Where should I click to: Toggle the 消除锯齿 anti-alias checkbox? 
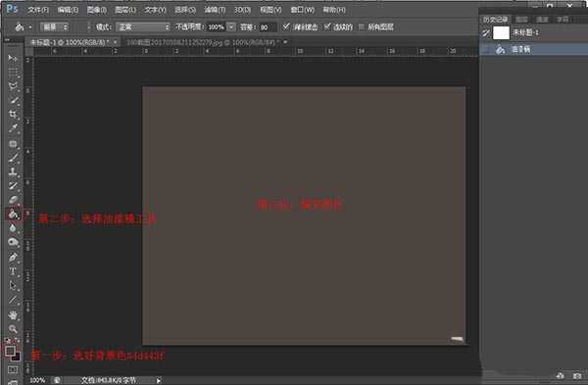click(x=286, y=26)
